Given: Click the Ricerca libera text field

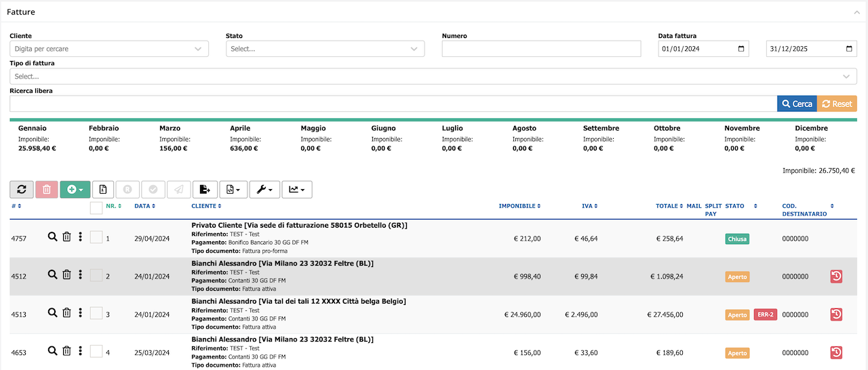Looking at the screenshot, I should 393,104.
